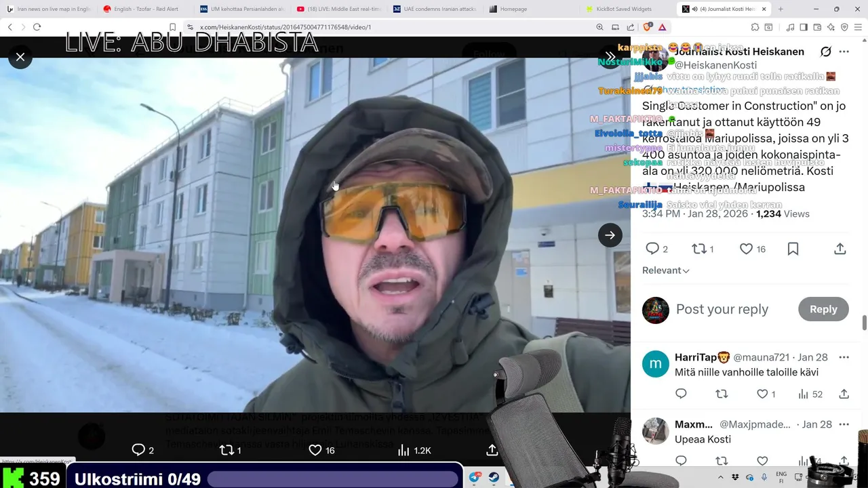
Task: Switch to the English - Tzofar - Red Alert tab
Action: 146,9
